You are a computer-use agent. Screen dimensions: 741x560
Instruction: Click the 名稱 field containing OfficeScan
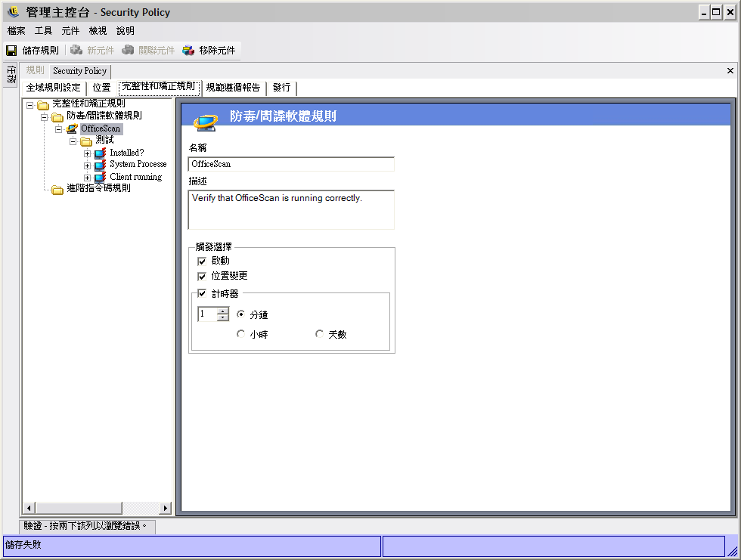(291, 164)
